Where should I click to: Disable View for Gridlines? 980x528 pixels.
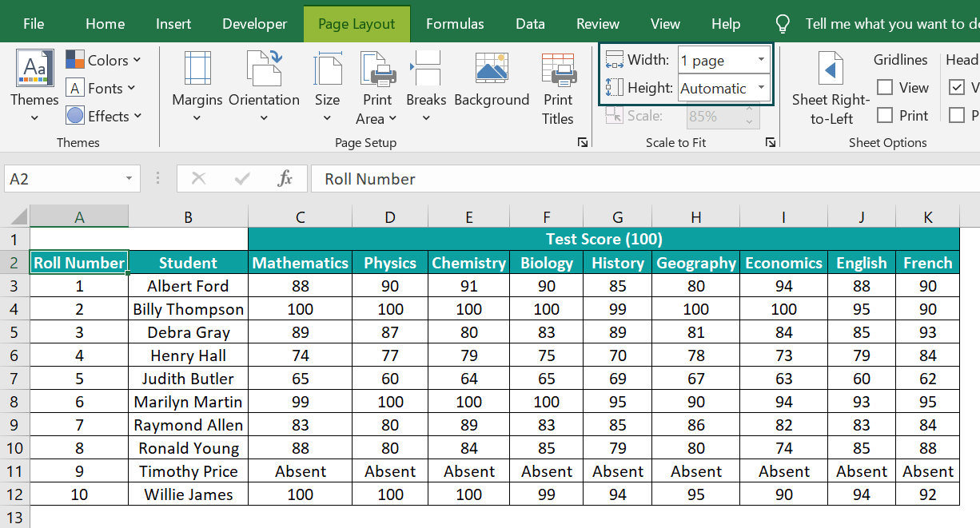coord(886,87)
